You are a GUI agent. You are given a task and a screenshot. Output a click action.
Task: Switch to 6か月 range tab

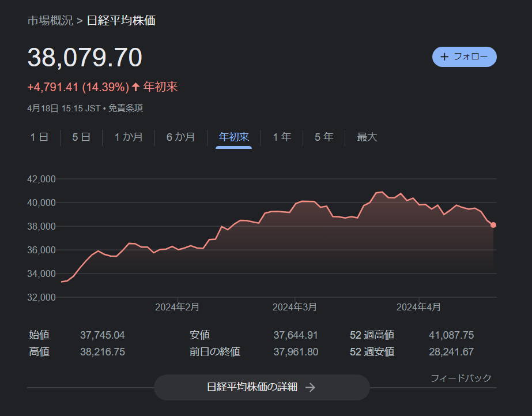pyautogui.click(x=180, y=137)
